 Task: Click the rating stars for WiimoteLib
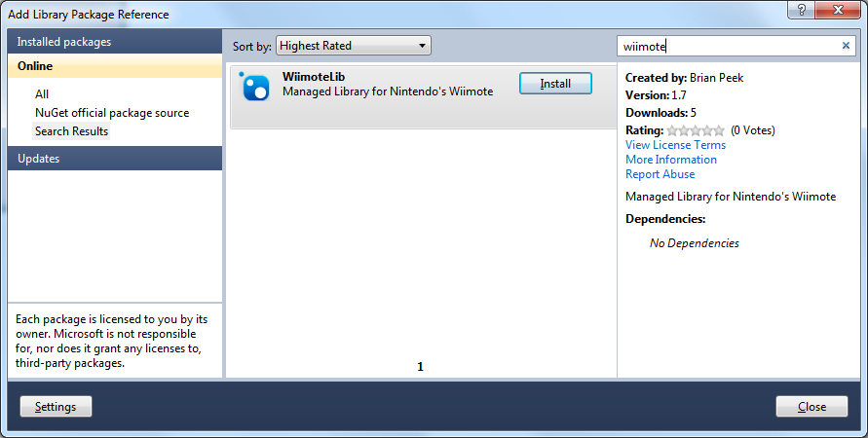[696, 130]
